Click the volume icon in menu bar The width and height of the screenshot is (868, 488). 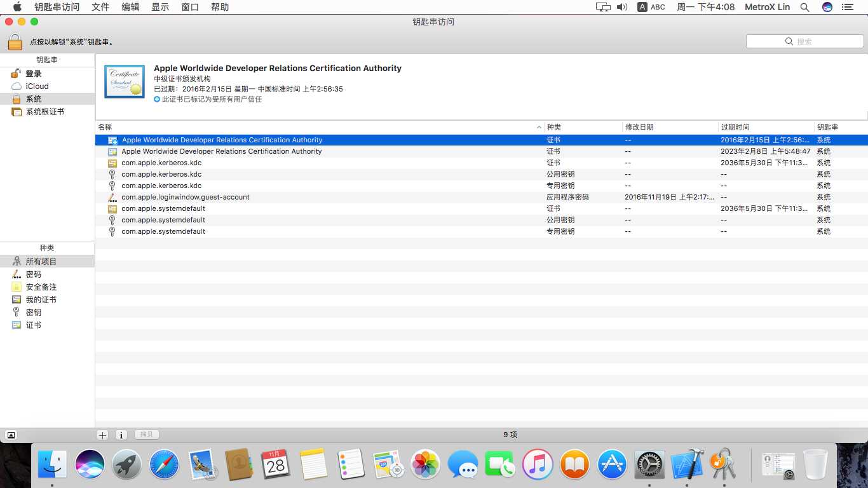622,7
